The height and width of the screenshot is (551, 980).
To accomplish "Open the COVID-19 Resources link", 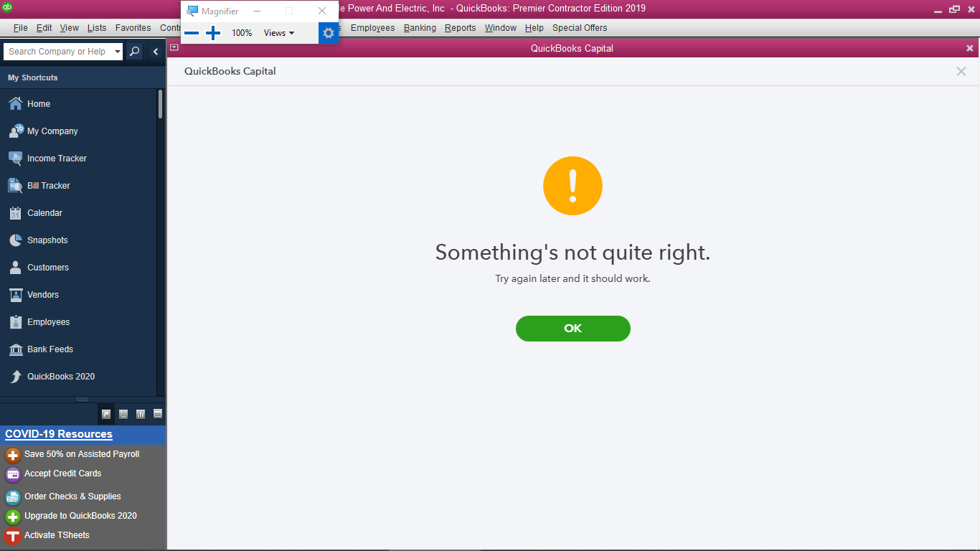I will (x=59, y=434).
